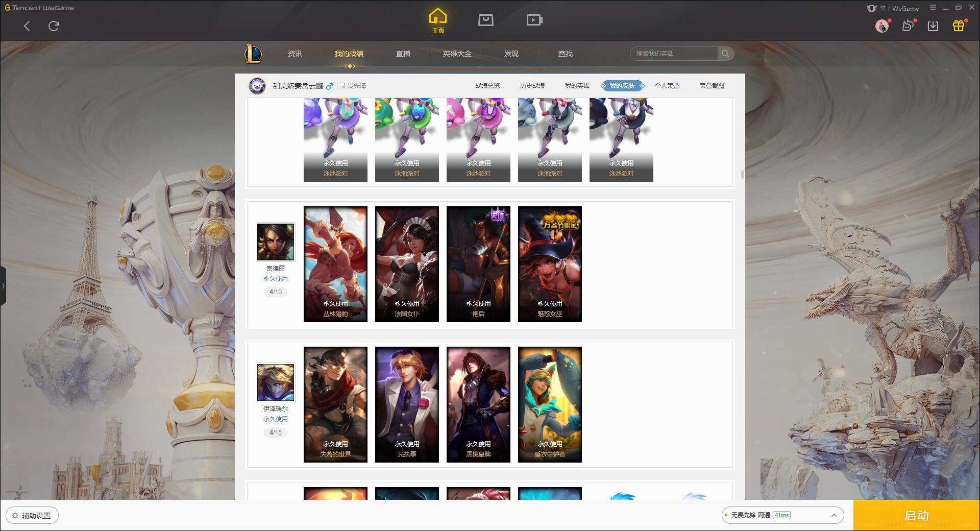
Task: Go back with the back arrow
Action: click(27, 26)
